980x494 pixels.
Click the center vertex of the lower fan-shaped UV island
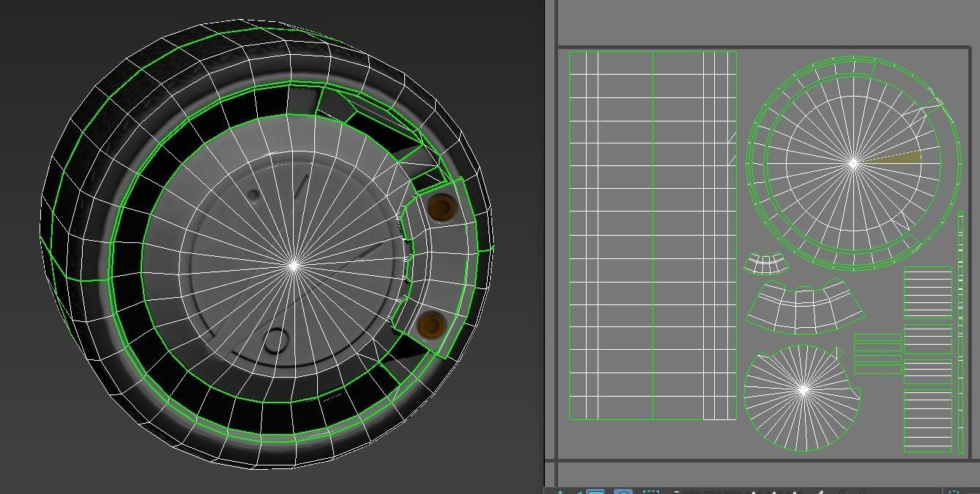pyautogui.click(x=803, y=391)
